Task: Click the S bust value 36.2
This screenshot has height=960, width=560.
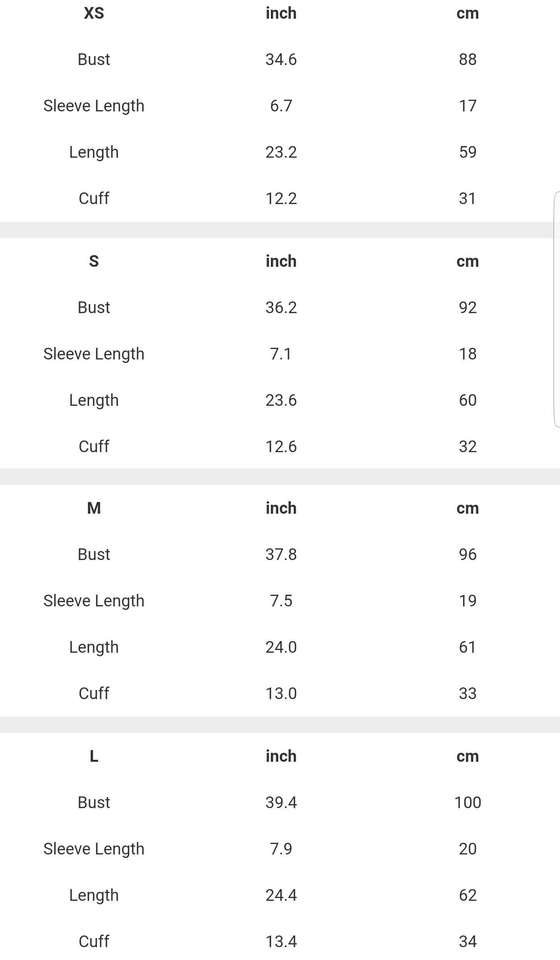Action: 281,308
